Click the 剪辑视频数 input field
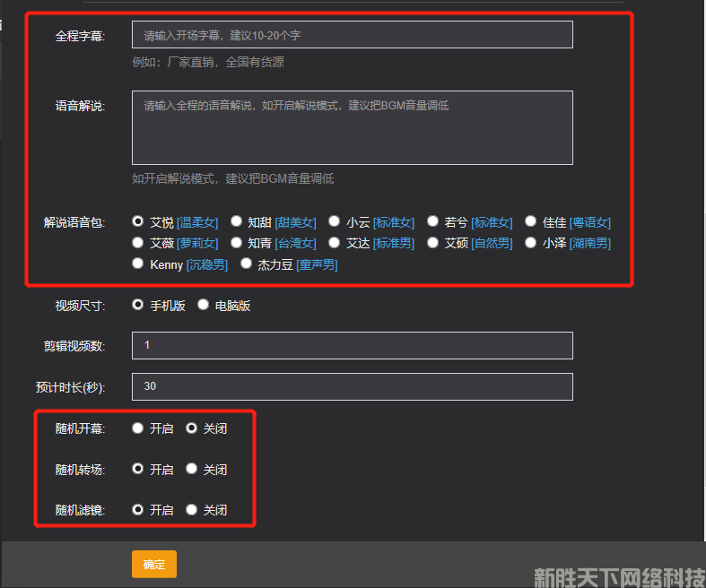The width and height of the screenshot is (706, 588). click(x=352, y=345)
